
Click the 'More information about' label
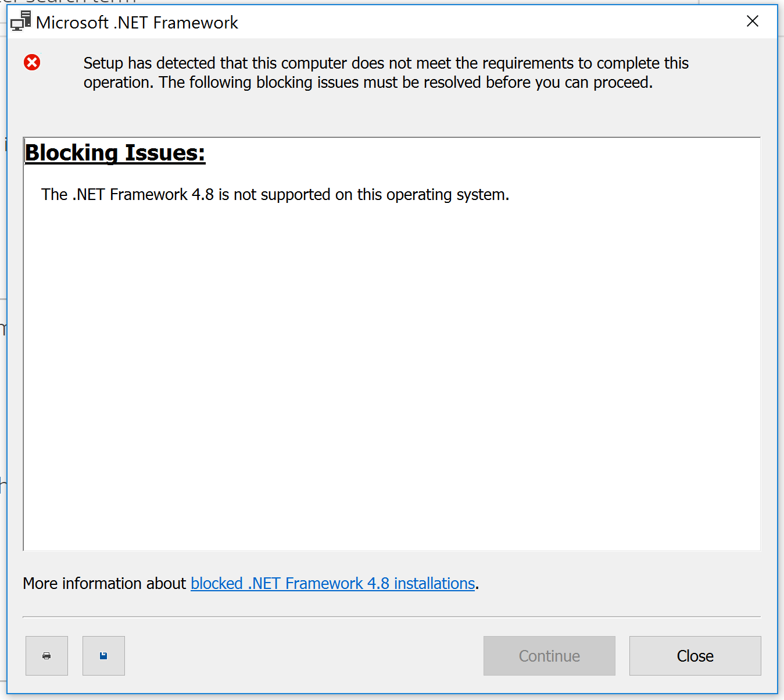click(104, 583)
